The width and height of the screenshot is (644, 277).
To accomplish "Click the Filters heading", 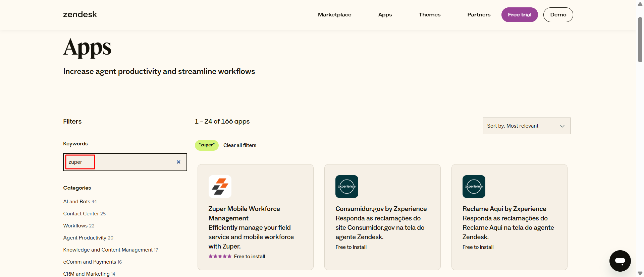I will point(72,121).
